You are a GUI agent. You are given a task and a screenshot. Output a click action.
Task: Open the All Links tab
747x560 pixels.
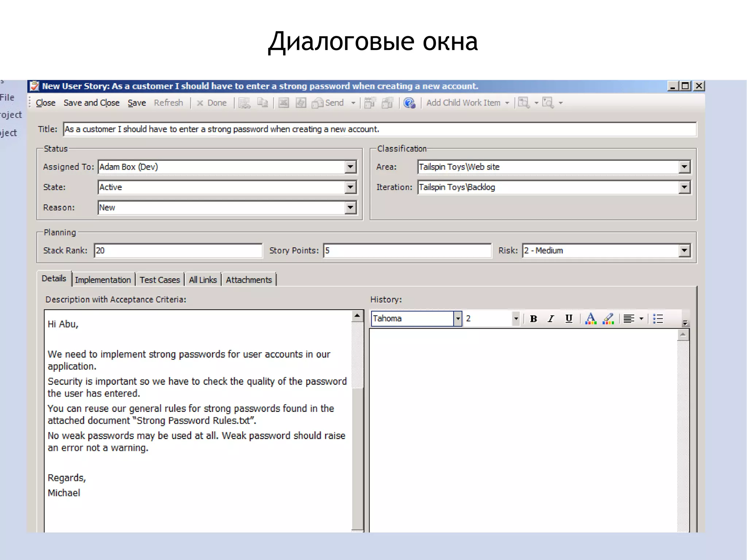[x=203, y=280]
